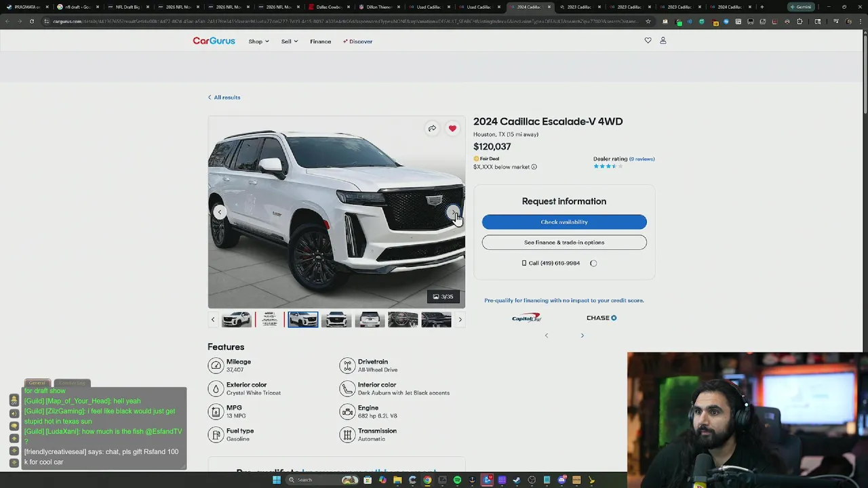Click the Drivetrain icon
The image size is (868, 488).
tap(347, 366)
